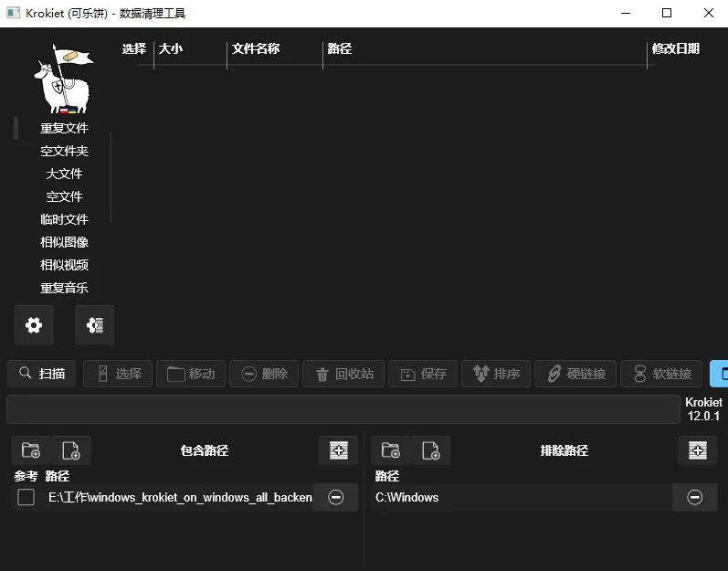Image resolution: width=728 pixels, height=571 pixels.
Task: Click the 路径 column header in results
Action: (340, 48)
